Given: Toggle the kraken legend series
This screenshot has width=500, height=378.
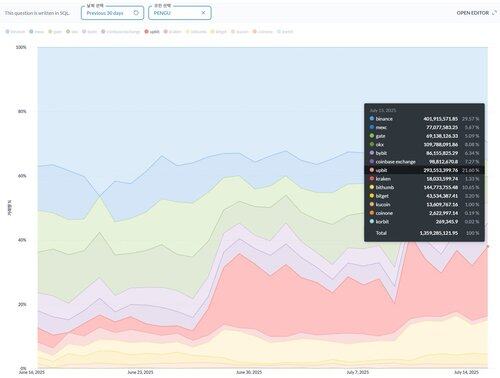Looking at the screenshot, I should 173,32.
